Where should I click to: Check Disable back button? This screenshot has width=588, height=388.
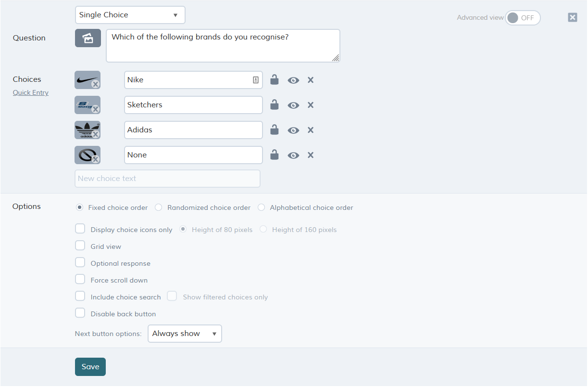[80, 313]
